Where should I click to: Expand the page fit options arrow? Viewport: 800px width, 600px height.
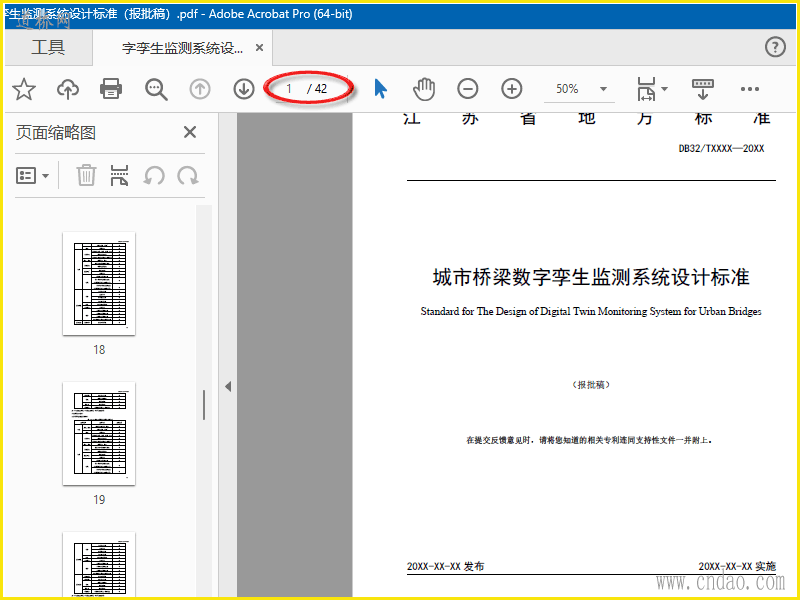[x=664, y=89]
